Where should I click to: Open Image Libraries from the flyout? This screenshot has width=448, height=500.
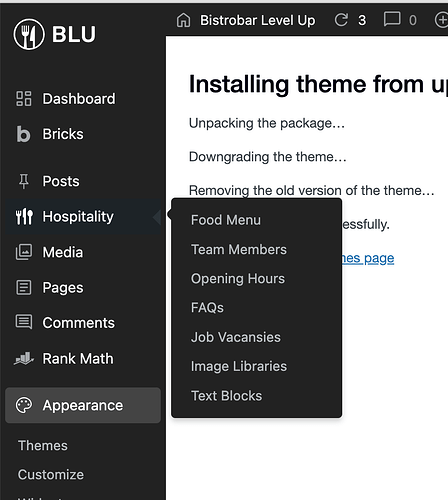coord(239,366)
